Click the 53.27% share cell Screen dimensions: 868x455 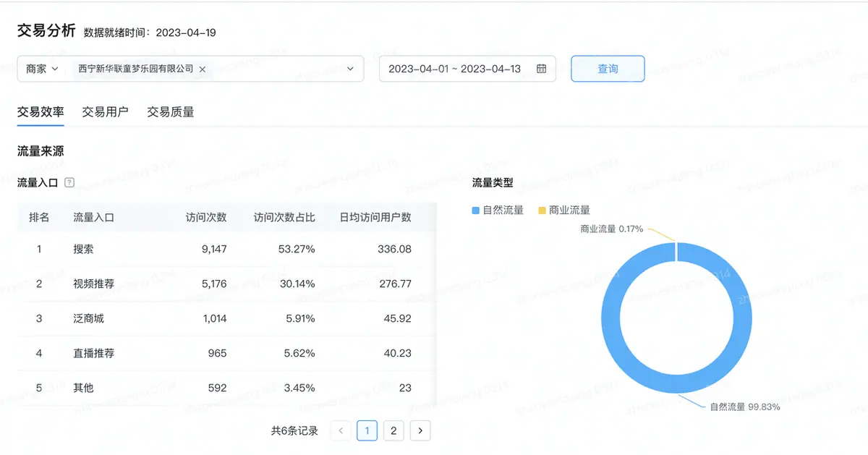click(x=297, y=249)
